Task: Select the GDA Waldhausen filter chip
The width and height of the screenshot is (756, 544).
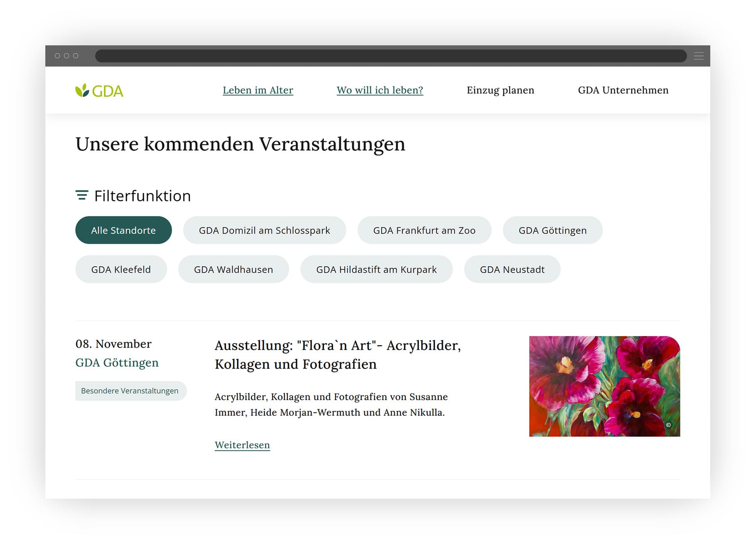Action: pyautogui.click(x=233, y=269)
